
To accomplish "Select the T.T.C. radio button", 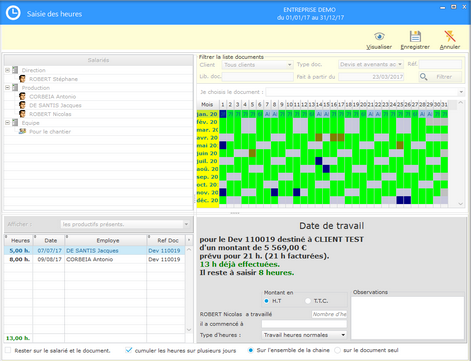I will (x=308, y=301).
